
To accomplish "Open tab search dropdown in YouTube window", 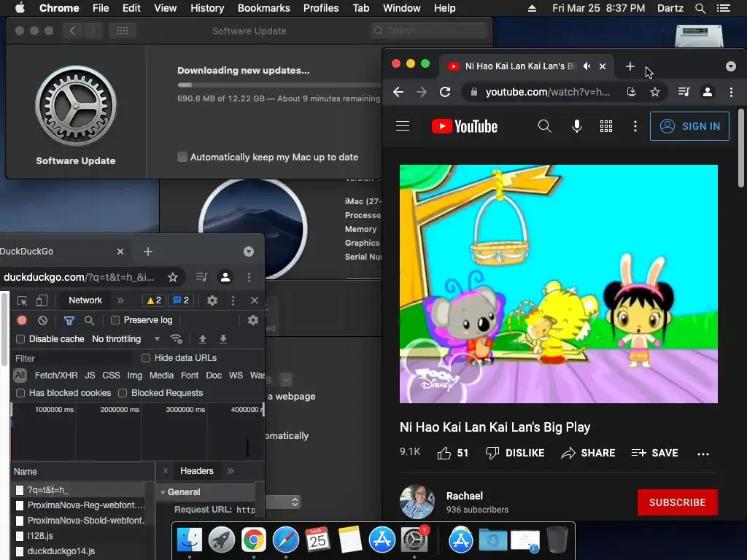I will click(x=731, y=66).
